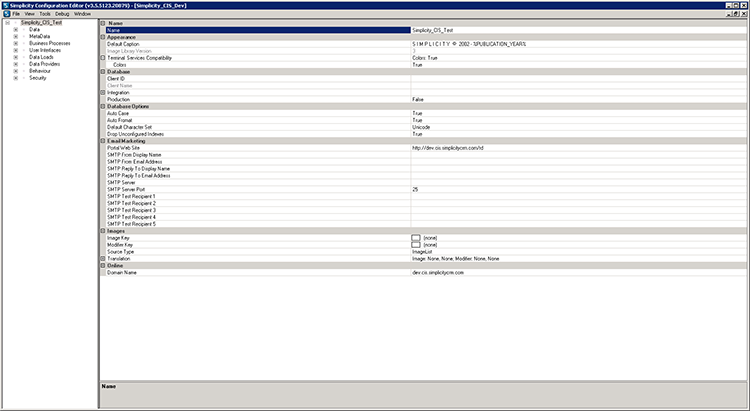Image resolution: width=750 pixels, height=411 pixels.
Task: Select SMTP Reply To Email Address property
Action: coord(258,176)
